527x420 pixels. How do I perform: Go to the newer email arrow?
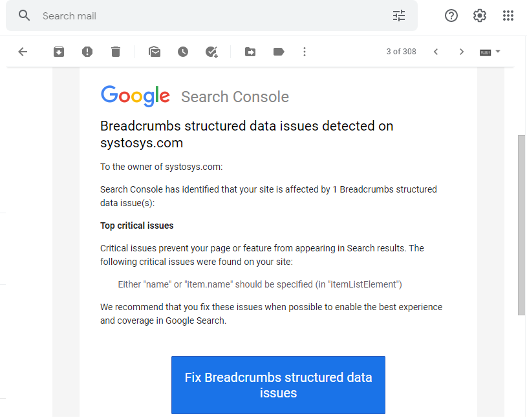pos(436,52)
